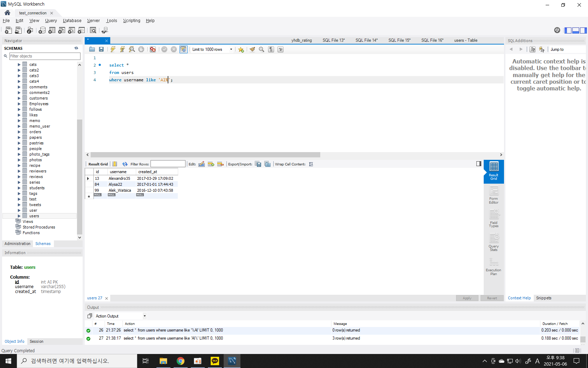Toggle left sidebar visibility
588x368 pixels.
point(568,30)
